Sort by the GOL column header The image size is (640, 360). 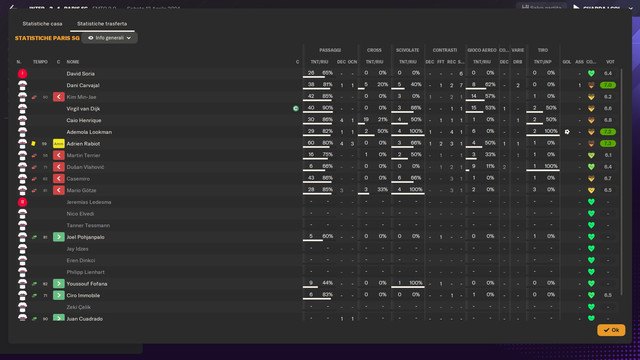point(567,62)
